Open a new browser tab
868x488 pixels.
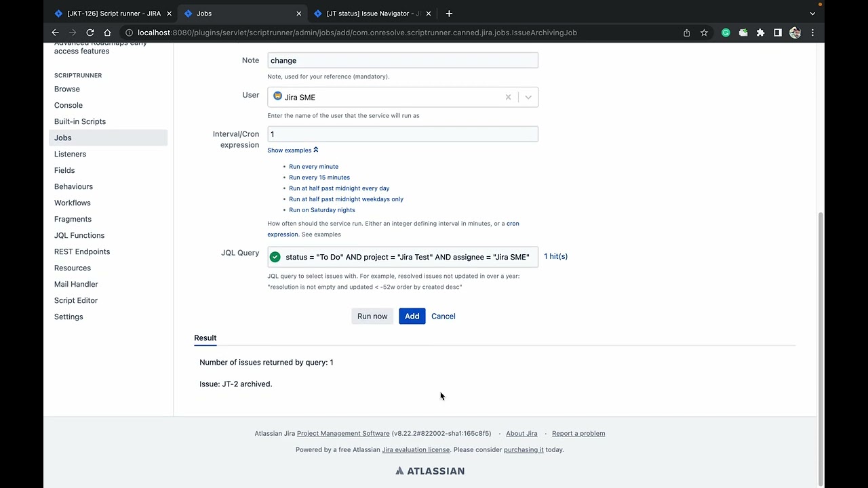tap(449, 14)
